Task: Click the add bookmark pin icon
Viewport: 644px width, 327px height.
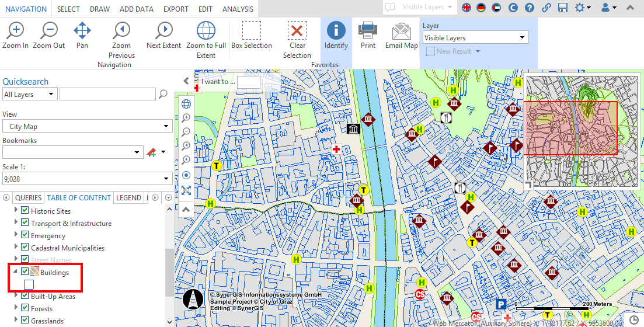Action: (x=151, y=152)
